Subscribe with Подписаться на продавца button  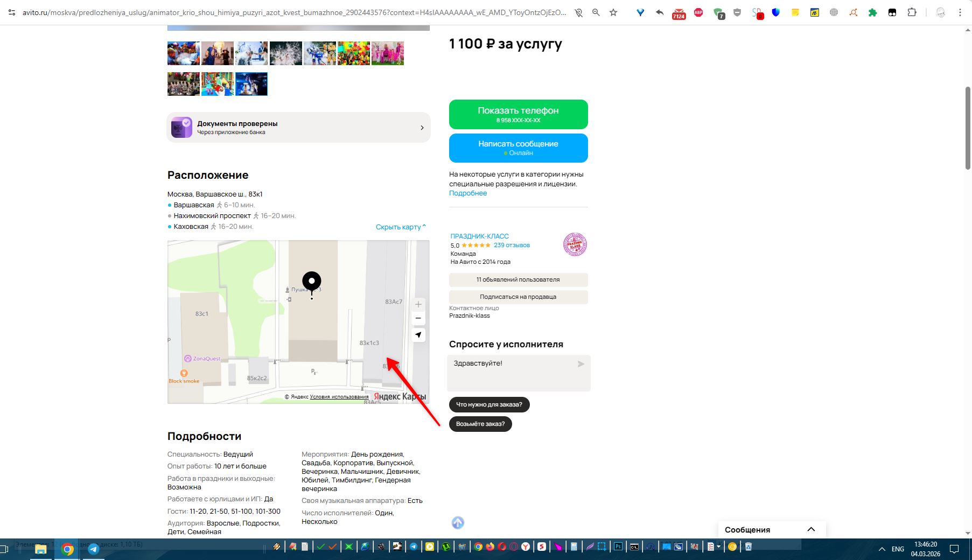point(518,297)
